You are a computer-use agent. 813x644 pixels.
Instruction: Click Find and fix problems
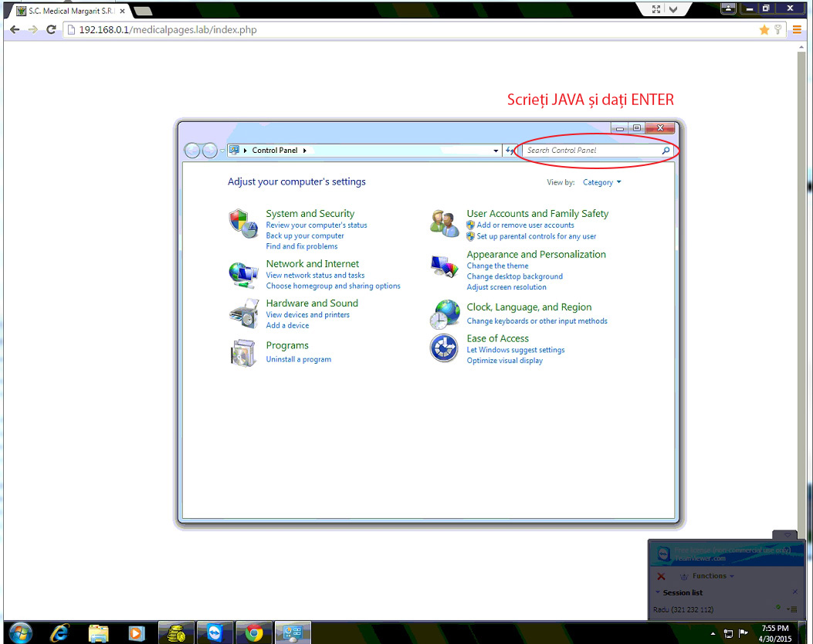[x=302, y=246]
